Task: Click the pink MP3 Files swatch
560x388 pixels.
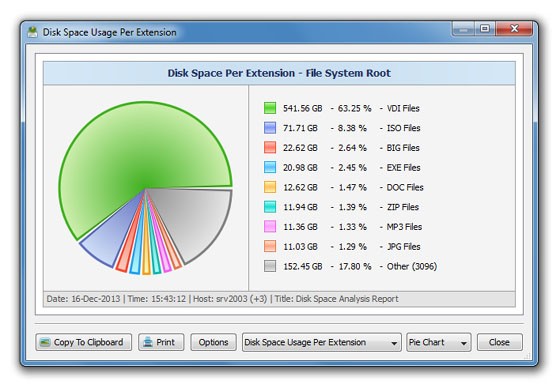Action: pyautogui.click(x=270, y=227)
